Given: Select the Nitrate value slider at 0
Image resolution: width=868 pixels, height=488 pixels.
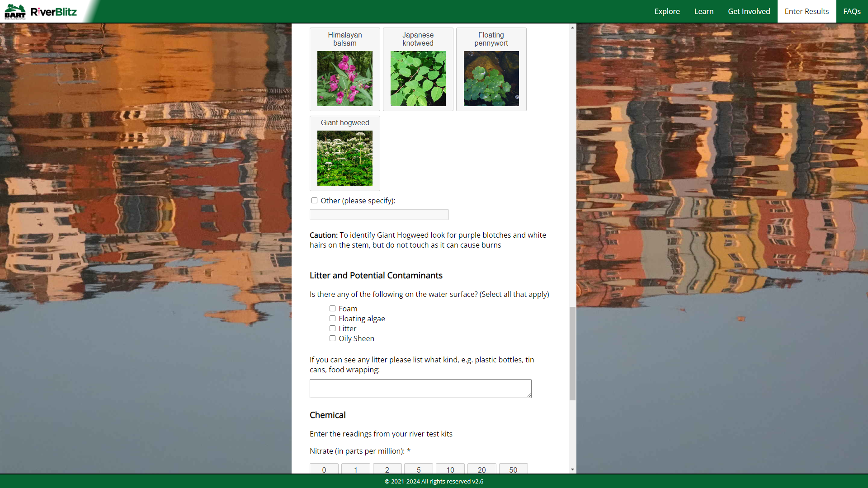Looking at the screenshot, I should click(324, 469).
